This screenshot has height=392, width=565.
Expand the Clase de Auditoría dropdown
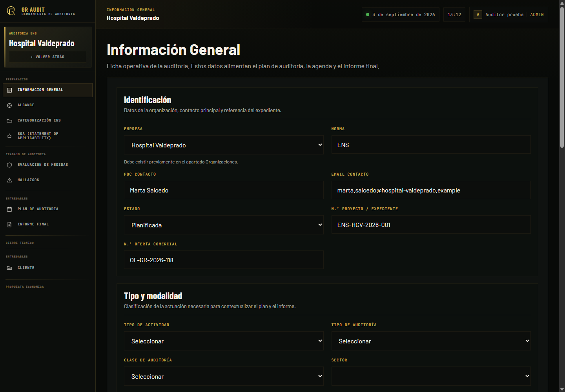(x=224, y=376)
